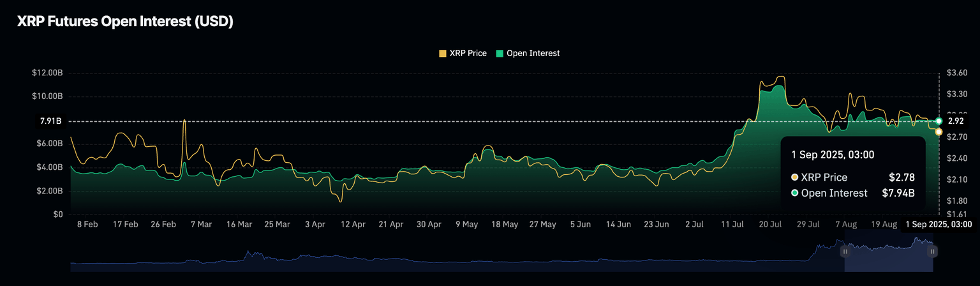Toggle the XRP Price series legend label
The image size is (980, 286).
point(469,54)
